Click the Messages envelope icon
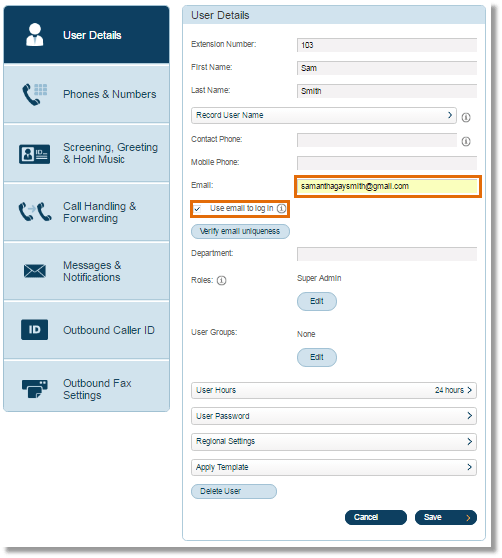Image resolution: width=502 pixels, height=558 pixels. 35,271
